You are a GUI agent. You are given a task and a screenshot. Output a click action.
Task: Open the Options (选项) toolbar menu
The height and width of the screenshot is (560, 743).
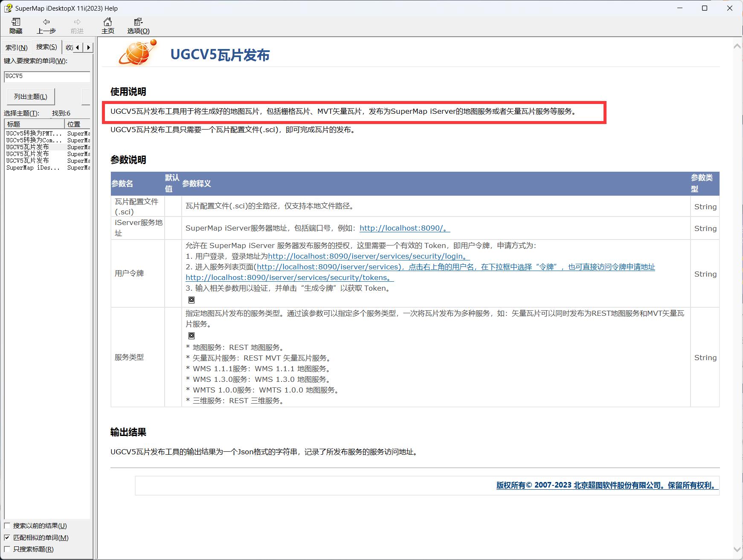click(x=138, y=26)
